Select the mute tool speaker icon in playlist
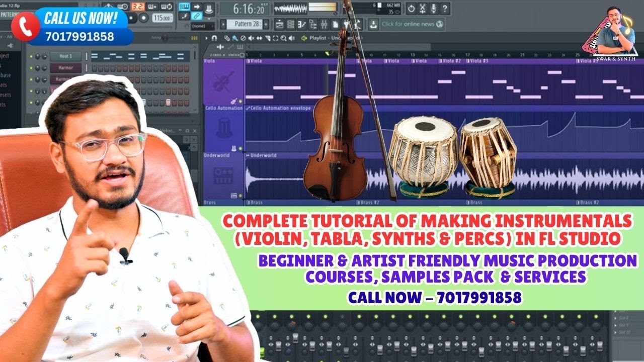Image resolution: width=644 pixels, height=362 pixels. [x=251, y=38]
